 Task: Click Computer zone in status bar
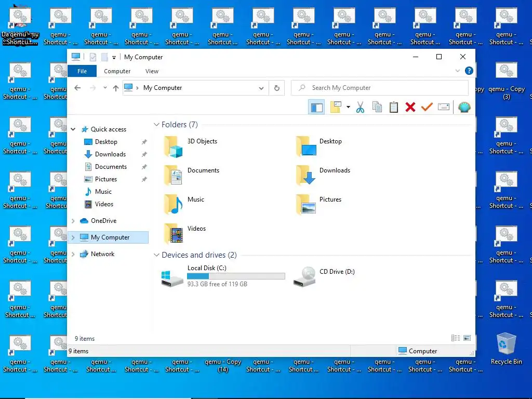coord(418,351)
